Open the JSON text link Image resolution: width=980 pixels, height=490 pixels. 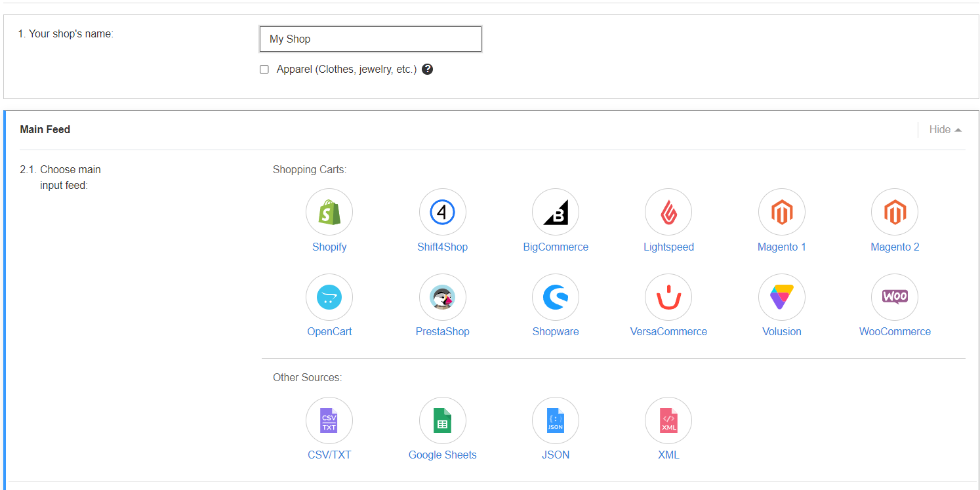coord(556,455)
